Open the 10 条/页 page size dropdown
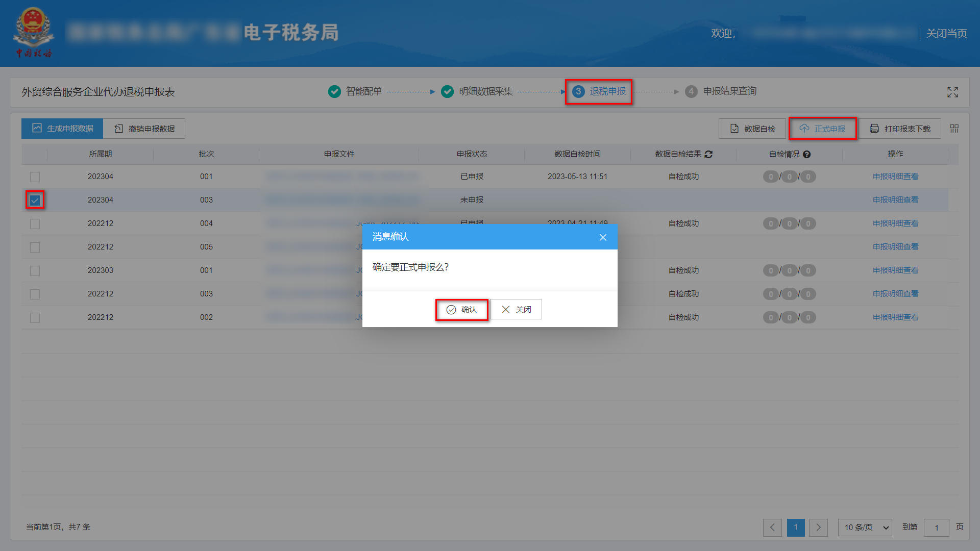 click(865, 528)
